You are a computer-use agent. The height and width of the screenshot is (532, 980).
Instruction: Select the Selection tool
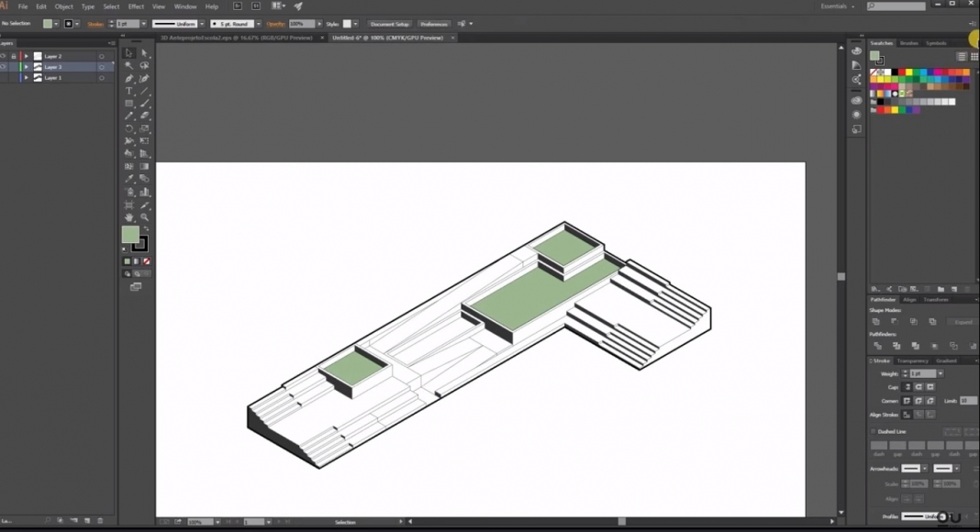(x=128, y=53)
